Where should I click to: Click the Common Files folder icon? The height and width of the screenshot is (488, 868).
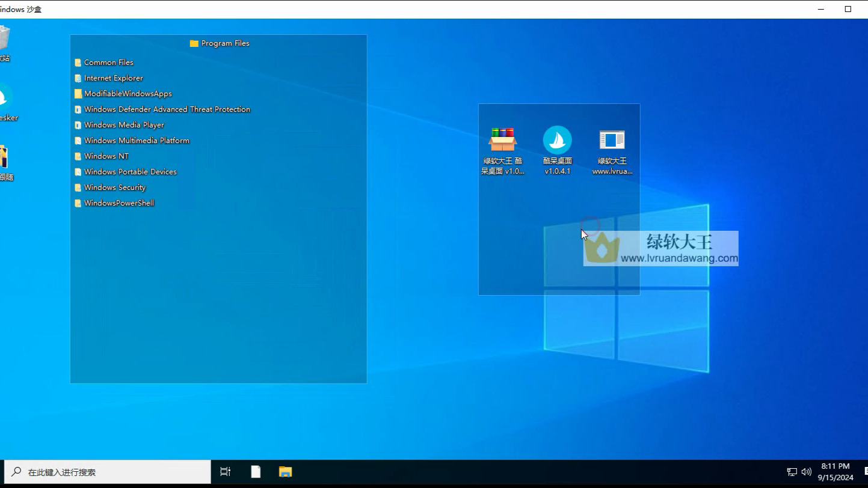pos(78,63)
